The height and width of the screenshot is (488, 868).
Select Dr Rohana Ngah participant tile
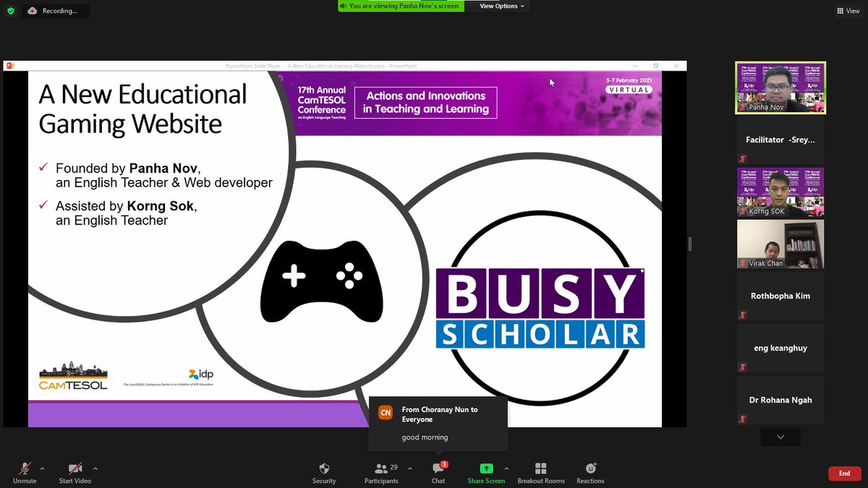coord(780,401)
